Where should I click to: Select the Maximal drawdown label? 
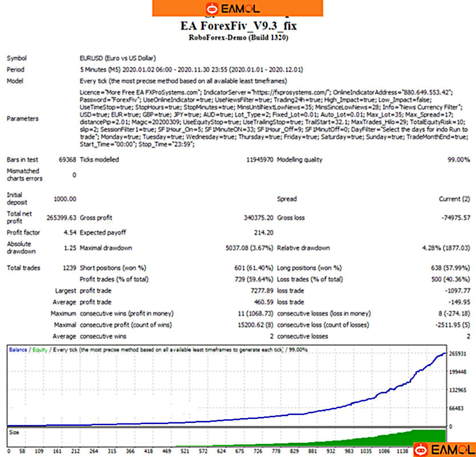[106, 248]
